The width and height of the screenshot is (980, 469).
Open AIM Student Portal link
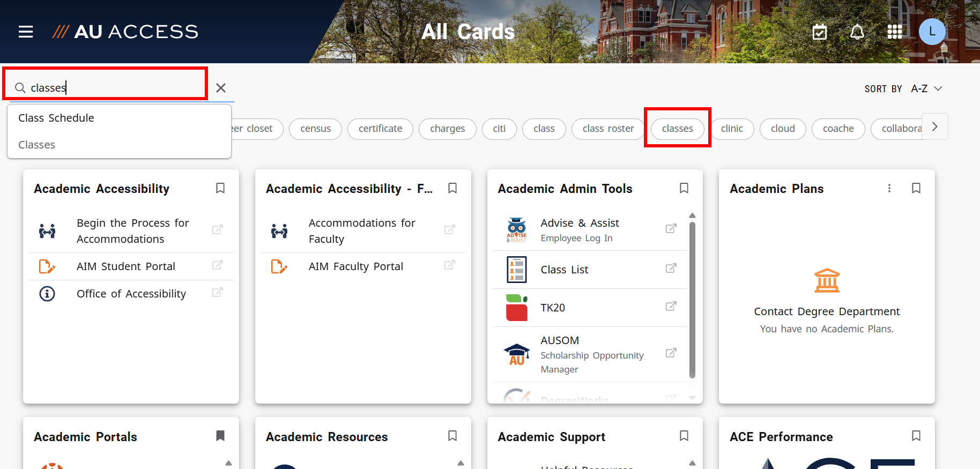point(131,266)
